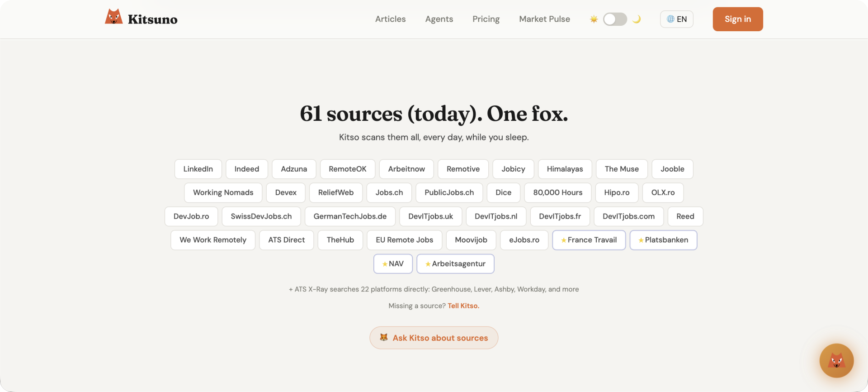Click the DevITjobs.fr chip

tap(560, 216)
